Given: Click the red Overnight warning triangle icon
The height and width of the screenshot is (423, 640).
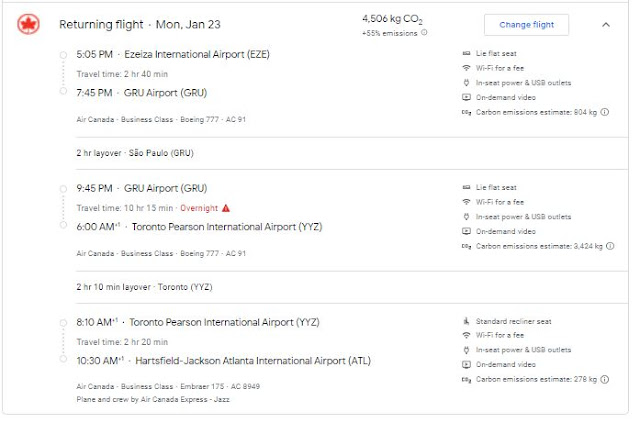Looking at the screenshot, I should click(x=226, y=208).
